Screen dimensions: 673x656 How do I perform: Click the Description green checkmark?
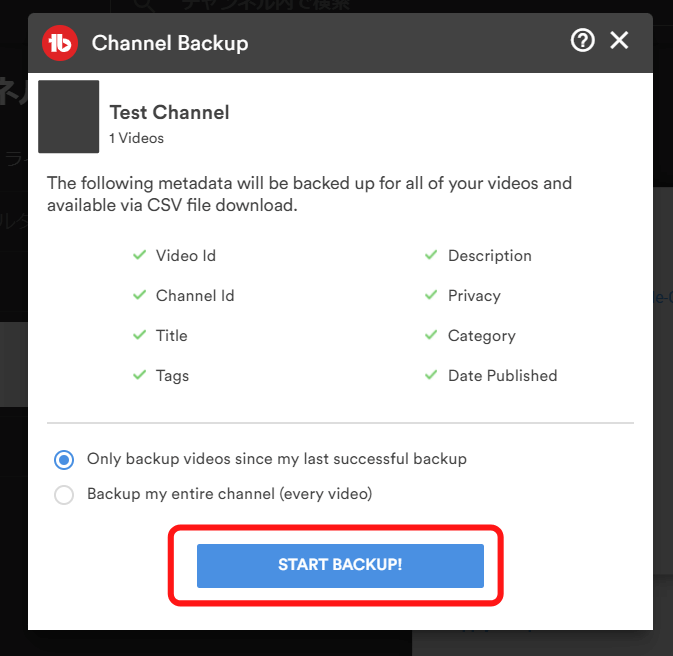point(431,255)
